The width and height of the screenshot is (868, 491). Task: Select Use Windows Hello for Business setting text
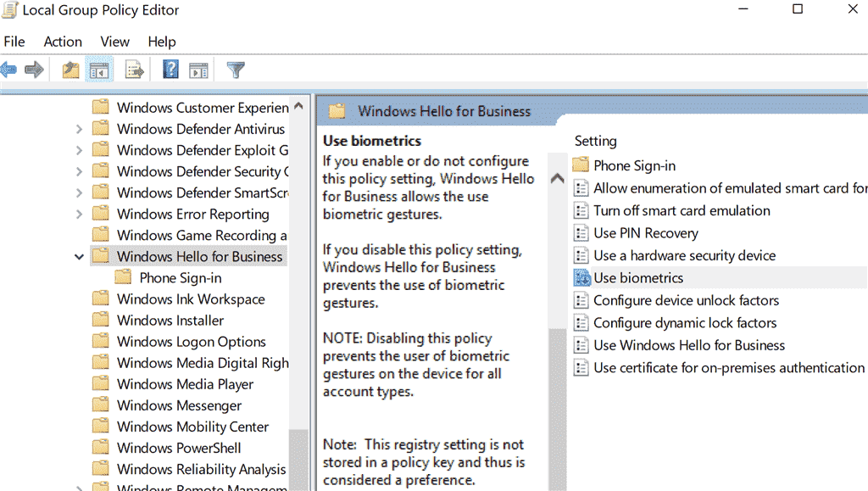click(x=689, y=345)
